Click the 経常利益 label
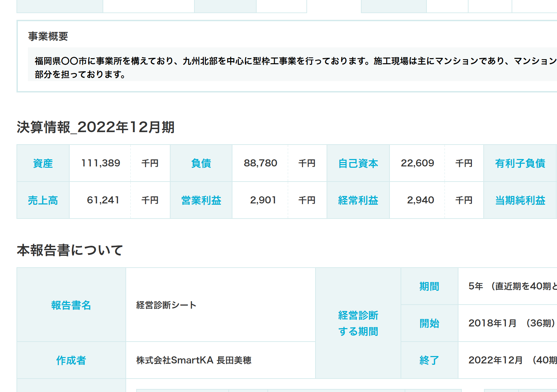The height and width of the screenshot is (392, 557). (358, 200)
